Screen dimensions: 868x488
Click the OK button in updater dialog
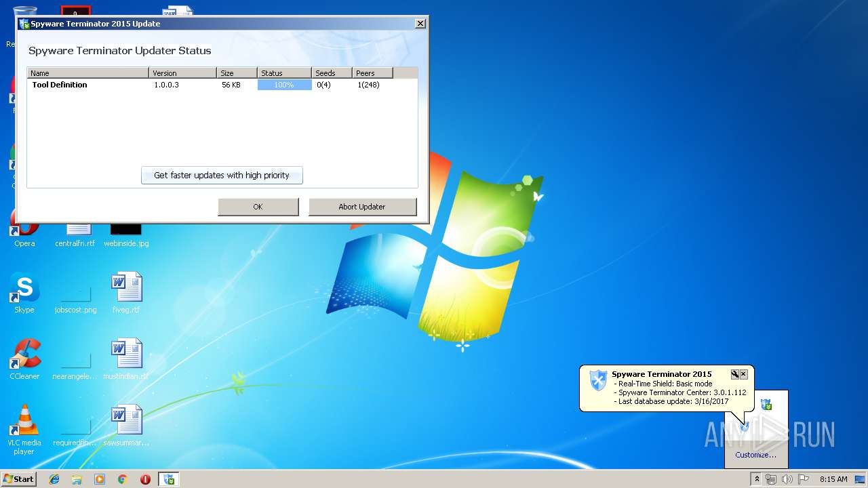pos(258,207)
